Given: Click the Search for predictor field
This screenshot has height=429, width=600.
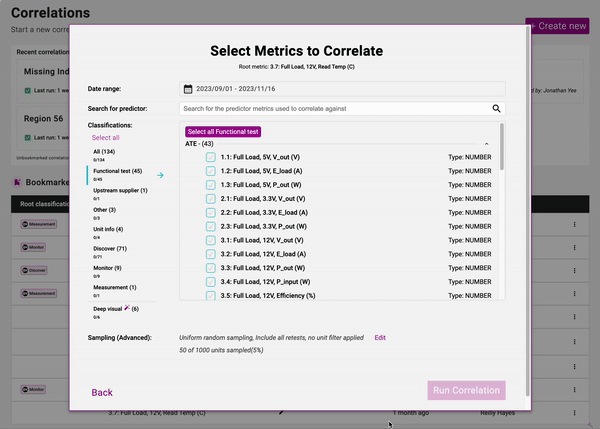Looking at the screenshot, I should tap(342, 109).
